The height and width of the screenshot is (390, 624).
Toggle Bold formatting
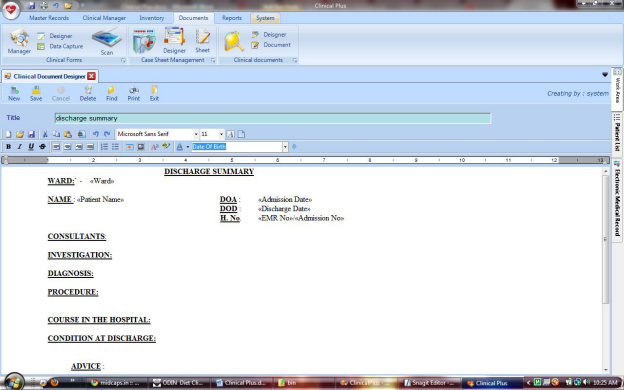point(8,147)
